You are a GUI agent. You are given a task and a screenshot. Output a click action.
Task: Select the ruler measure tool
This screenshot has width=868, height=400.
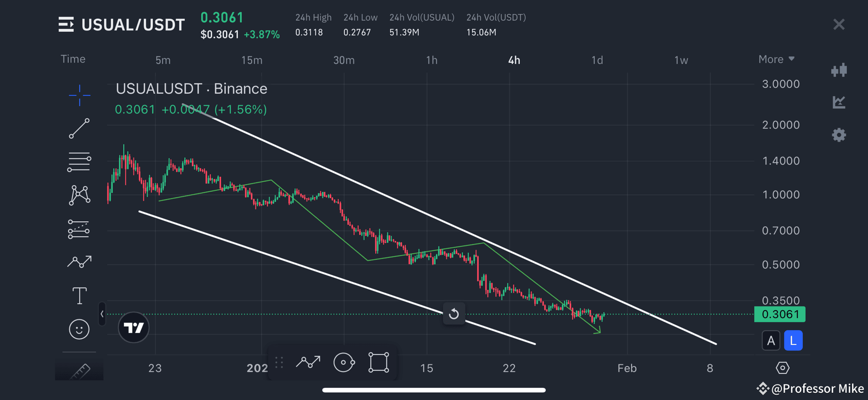[80, 371]
